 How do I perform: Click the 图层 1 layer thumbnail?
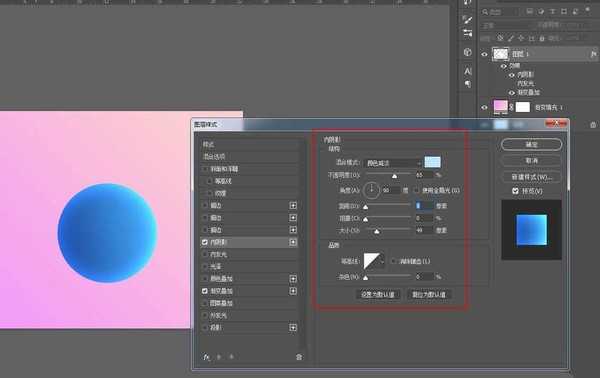point(501,54)
